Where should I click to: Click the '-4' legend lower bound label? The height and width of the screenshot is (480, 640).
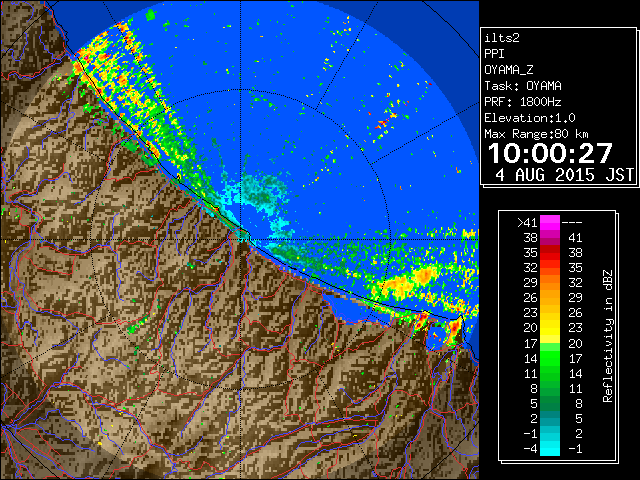point(531,449)
